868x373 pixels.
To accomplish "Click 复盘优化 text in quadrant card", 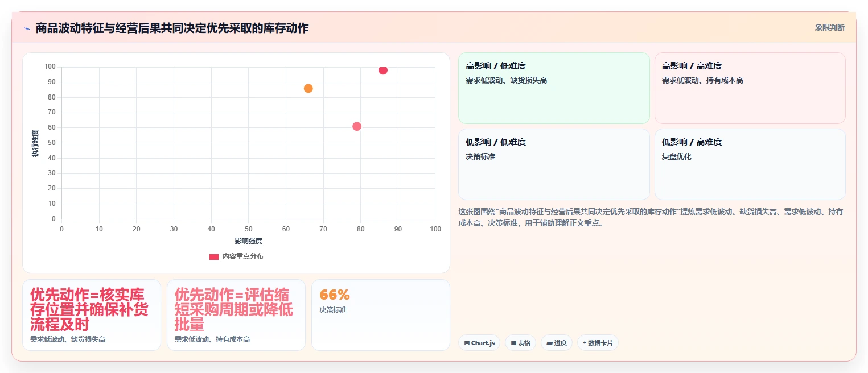I will [676, 156].
